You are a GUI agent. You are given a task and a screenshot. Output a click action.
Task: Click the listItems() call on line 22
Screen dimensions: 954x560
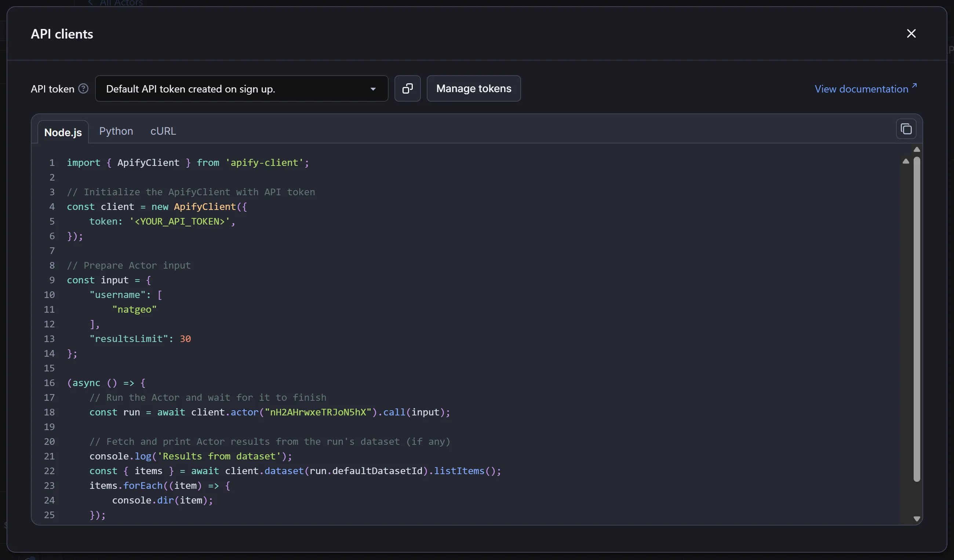[465, 471]
